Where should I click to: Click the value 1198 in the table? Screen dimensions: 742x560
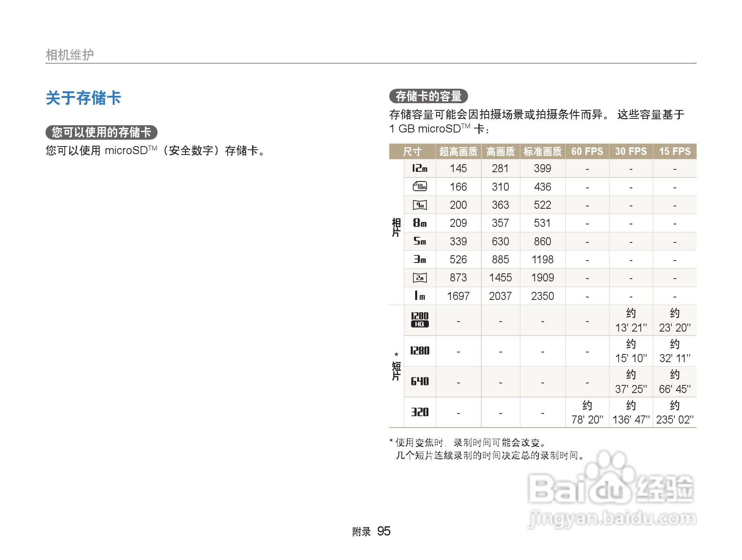tap(542, 260)
